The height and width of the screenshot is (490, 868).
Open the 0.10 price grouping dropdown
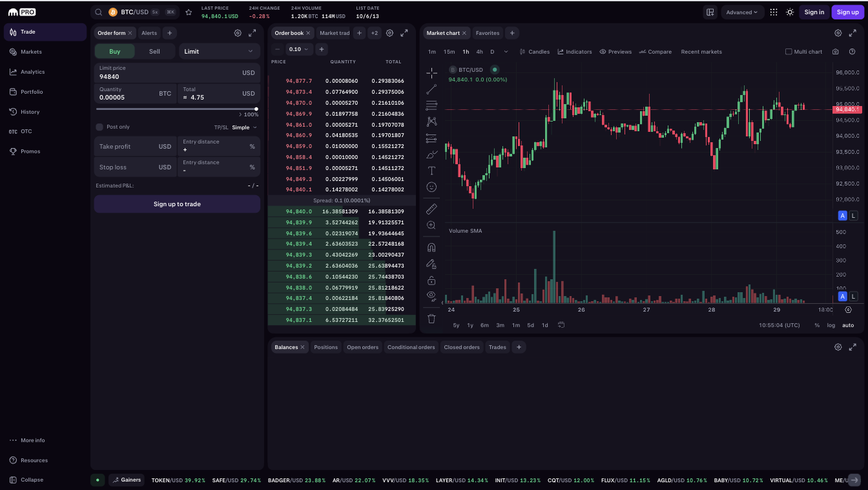tap(299, 49)
